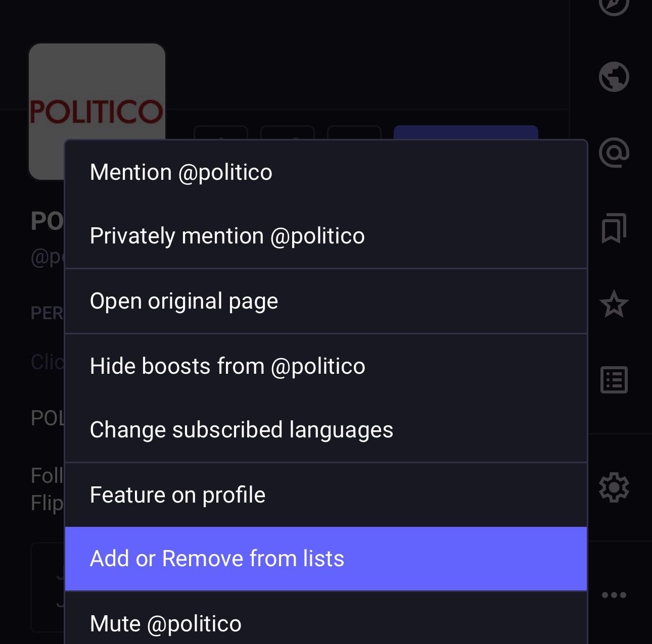Choose Feature on profile

[x=326, y=495]
